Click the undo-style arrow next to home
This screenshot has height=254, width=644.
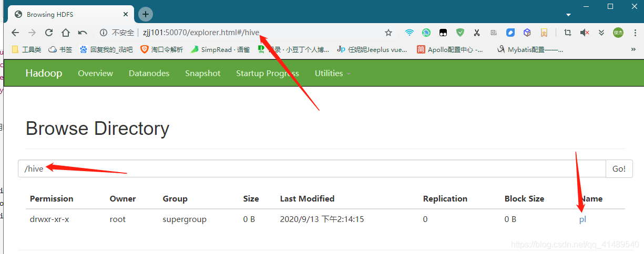click(83, 33)
